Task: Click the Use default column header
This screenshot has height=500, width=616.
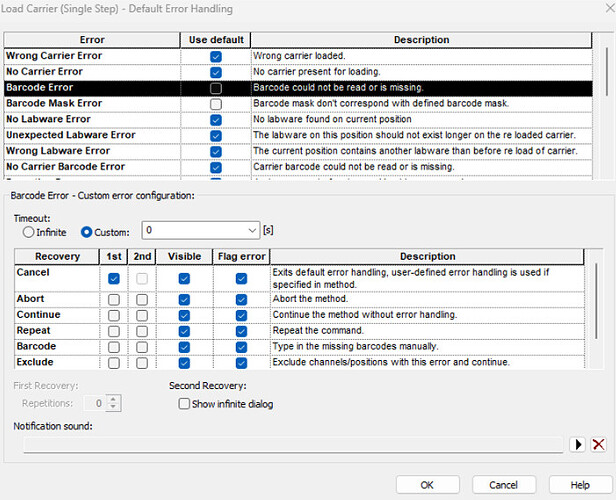Action: click(x=216, y=40)
